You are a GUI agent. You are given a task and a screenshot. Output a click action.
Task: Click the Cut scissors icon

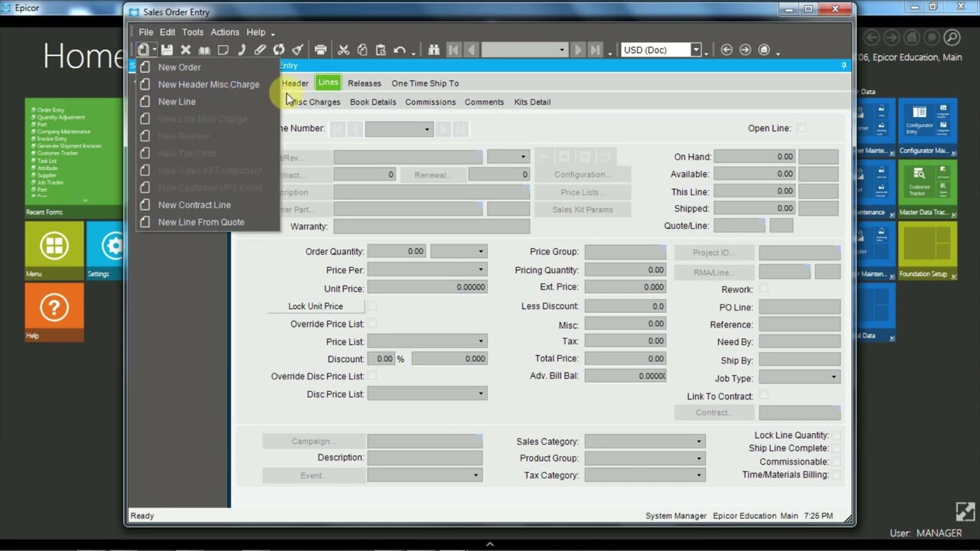[x=344, y=50]
